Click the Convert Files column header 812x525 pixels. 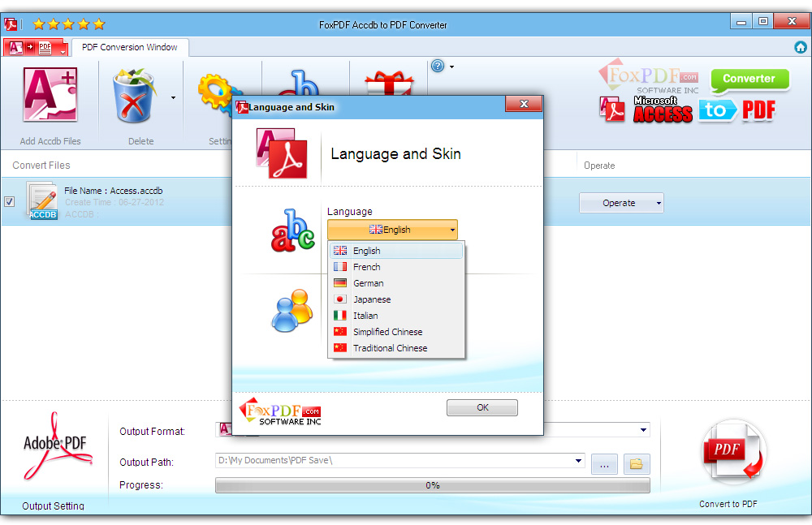pyautogui.click(x=41, y=166)
